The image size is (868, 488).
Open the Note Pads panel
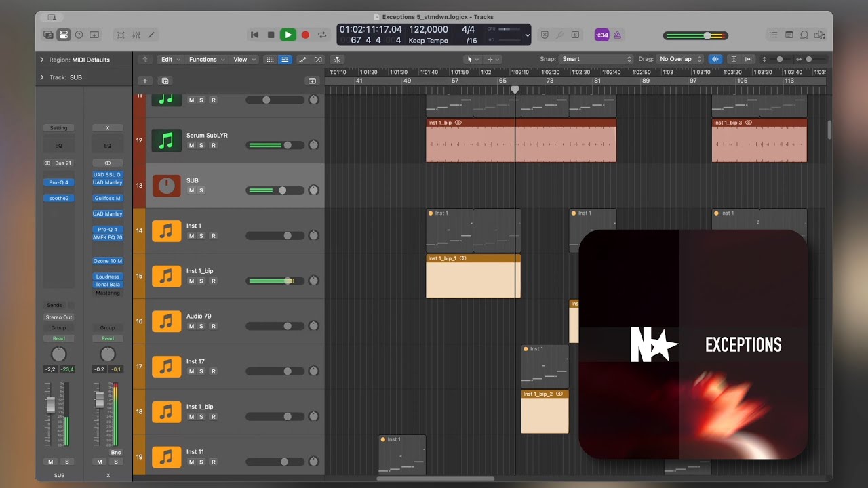[789, 35]
